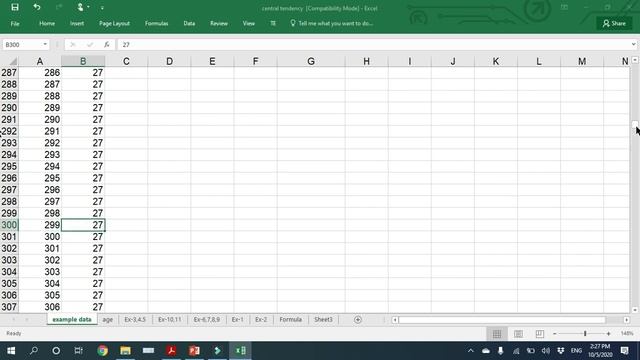Viewport: 640px width, 360px height.
Task: Click the Excel taskbar icon
Action: pyautogui.click(x=240, y=351)
